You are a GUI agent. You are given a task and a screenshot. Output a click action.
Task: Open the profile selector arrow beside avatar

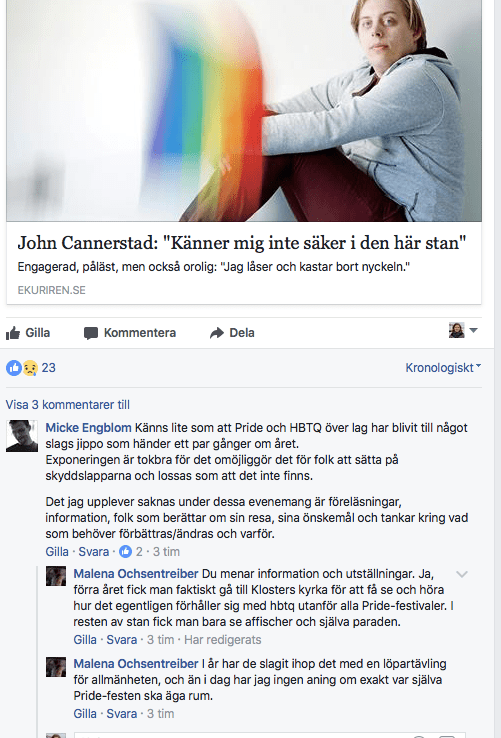(474, 330)
